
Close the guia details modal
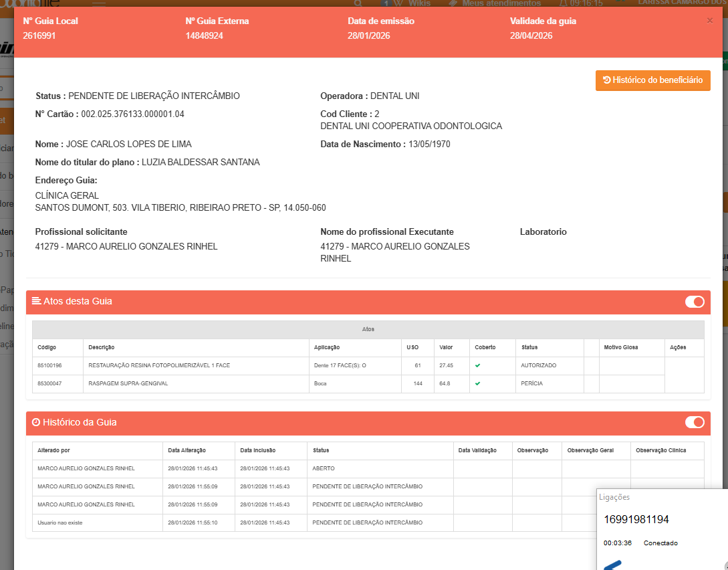tap(709, 21)
